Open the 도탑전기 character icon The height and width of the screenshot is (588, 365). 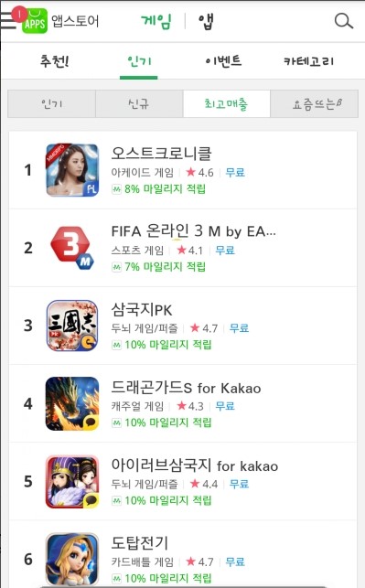(72, 559)
